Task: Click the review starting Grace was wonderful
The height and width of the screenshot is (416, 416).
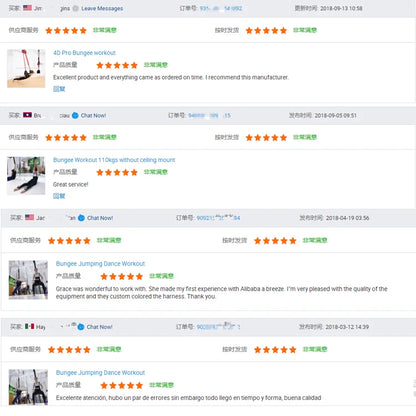Action: tap(222, 293)
